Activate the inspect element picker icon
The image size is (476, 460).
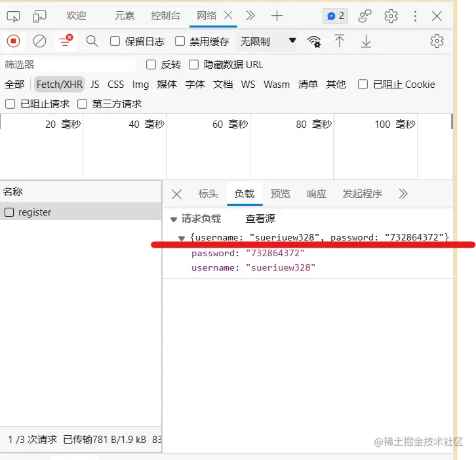click(13, 16)
